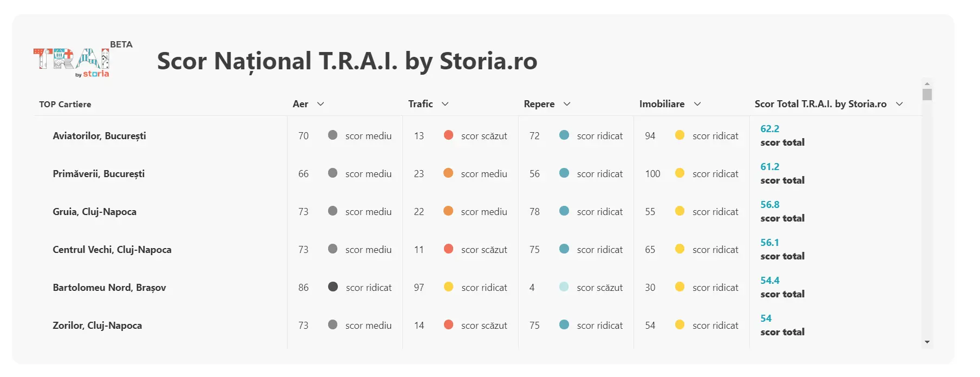
Task: Click the scrollbar up arrow
Action: [x=927, y=84]
